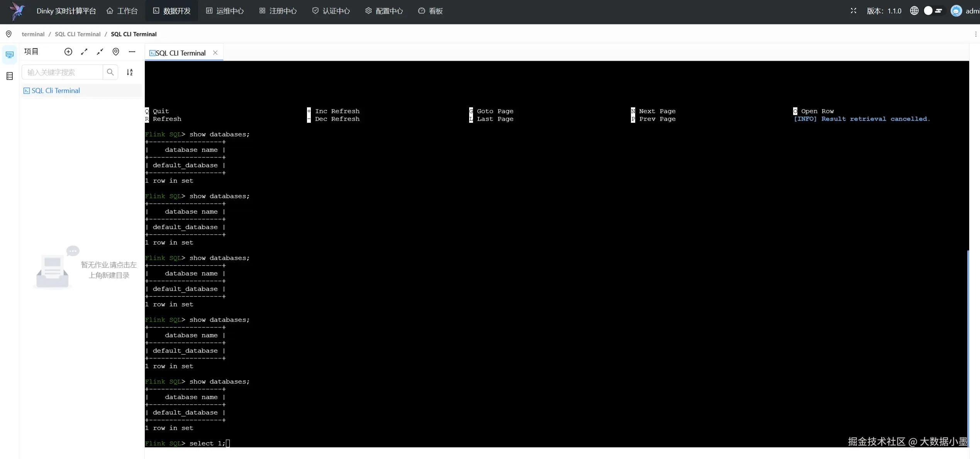
Task: Select the SQL Cli Terminal tree item
Action: (x=56, y=91)
